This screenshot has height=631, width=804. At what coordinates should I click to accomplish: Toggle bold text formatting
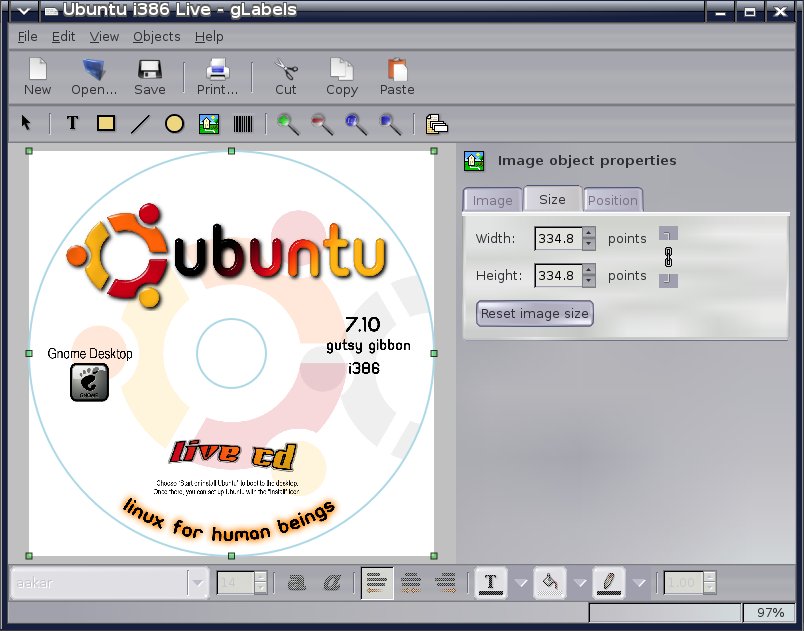pyautogui.click(x=297, y=583)
